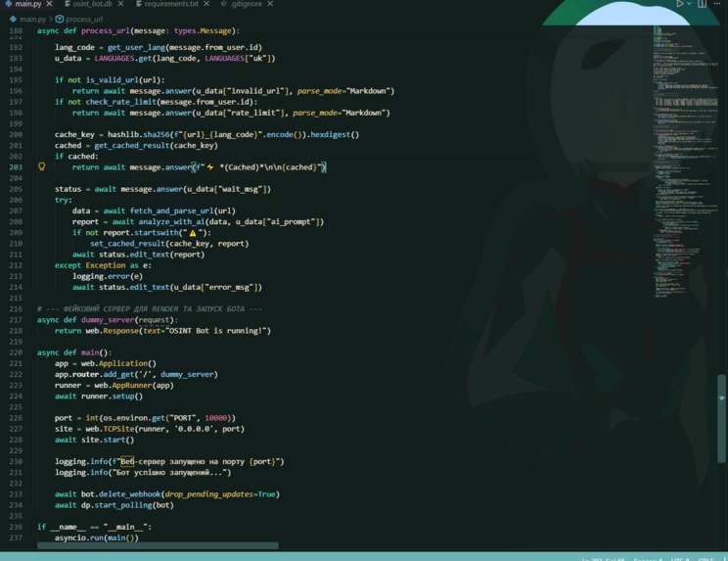This screenshot has height=561, width=728.
Task: Click line number 237 in the gutter
Action: [16, 538]
